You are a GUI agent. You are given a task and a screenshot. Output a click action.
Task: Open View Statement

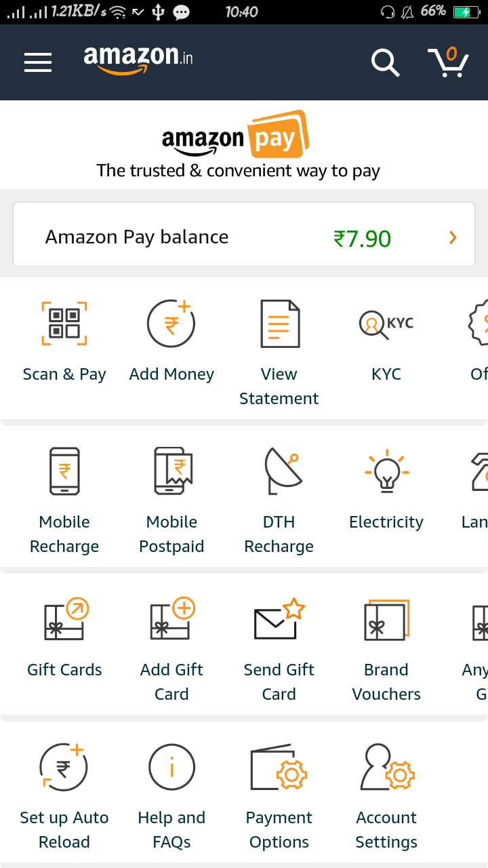click(x=279, y=323)
